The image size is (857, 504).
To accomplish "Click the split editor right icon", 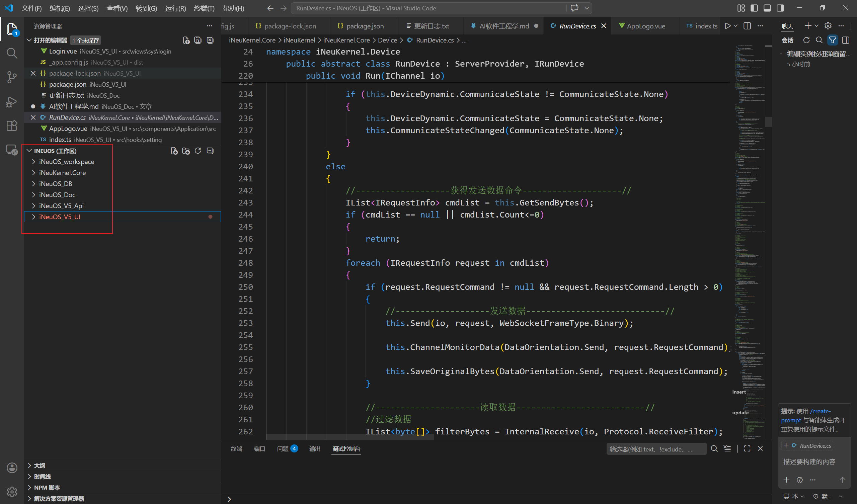I will click(747, 26).
